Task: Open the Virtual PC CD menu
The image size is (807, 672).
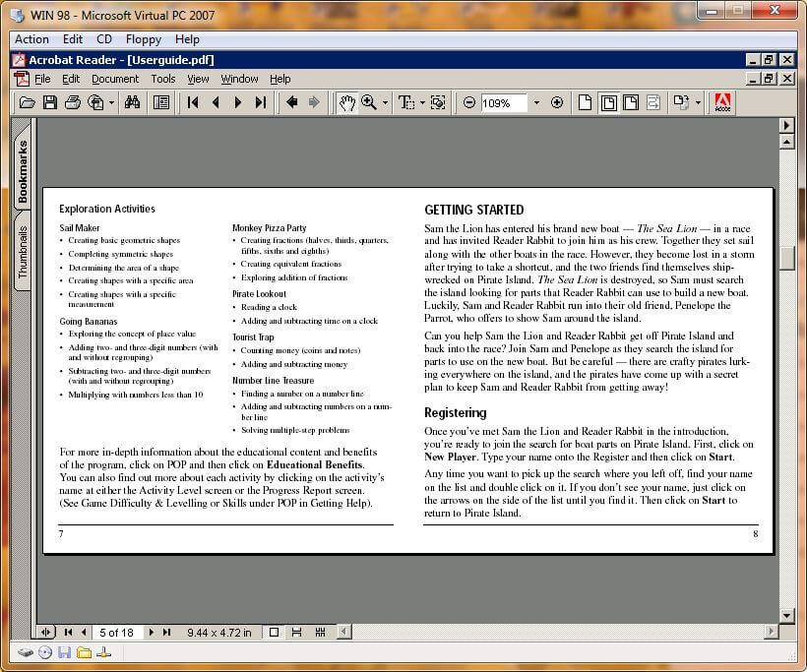Action: 104,39
